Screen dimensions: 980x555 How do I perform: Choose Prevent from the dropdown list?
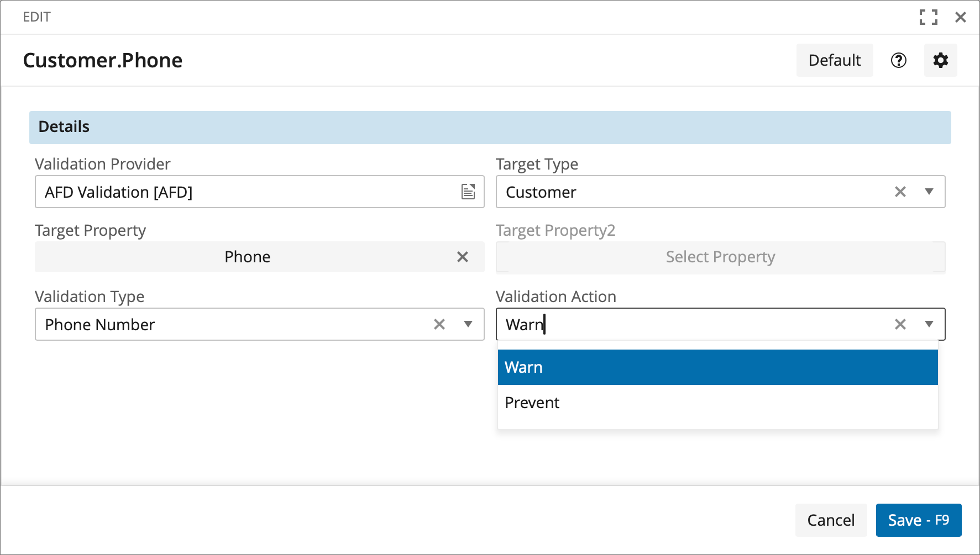pos(717,403)
